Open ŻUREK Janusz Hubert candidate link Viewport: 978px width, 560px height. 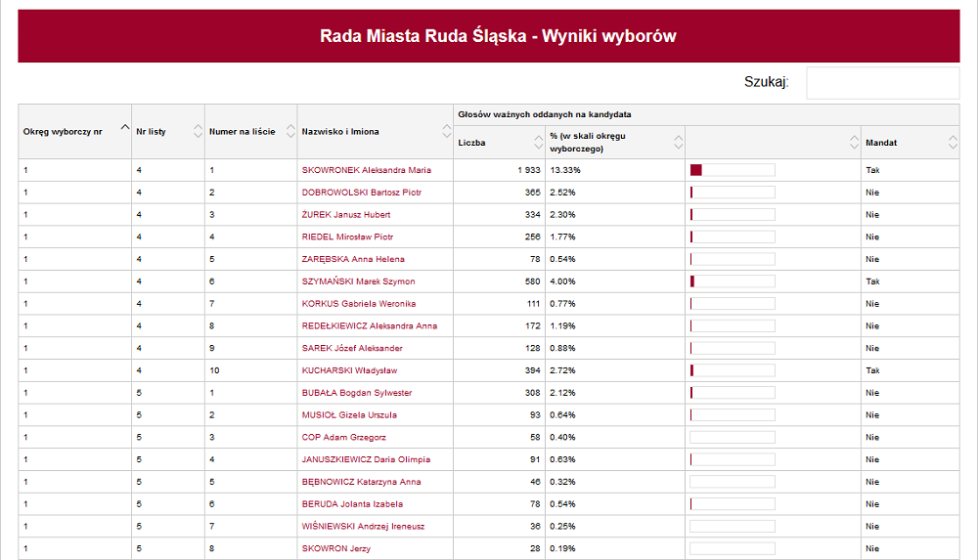(345, 215)
